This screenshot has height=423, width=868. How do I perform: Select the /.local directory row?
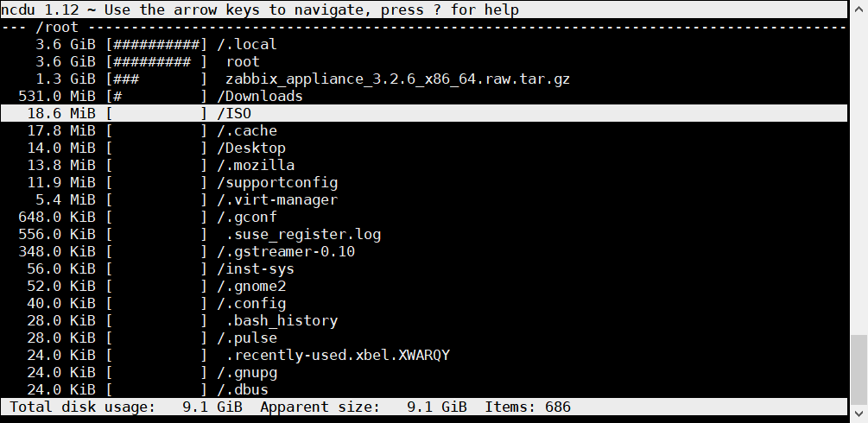pyautogui.click(x=423, y=44)
